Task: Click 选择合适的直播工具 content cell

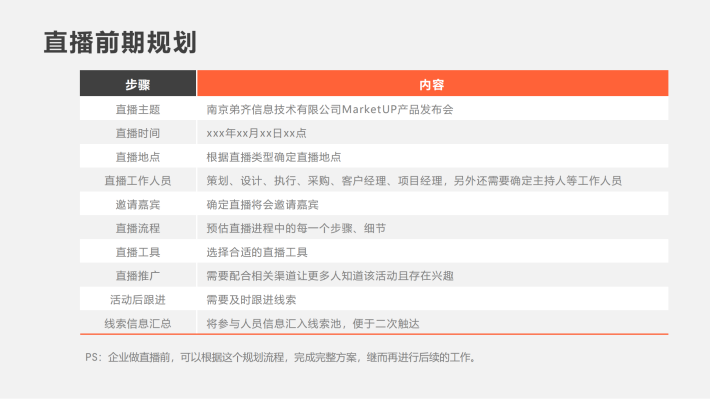Action: tap(432, 252)
